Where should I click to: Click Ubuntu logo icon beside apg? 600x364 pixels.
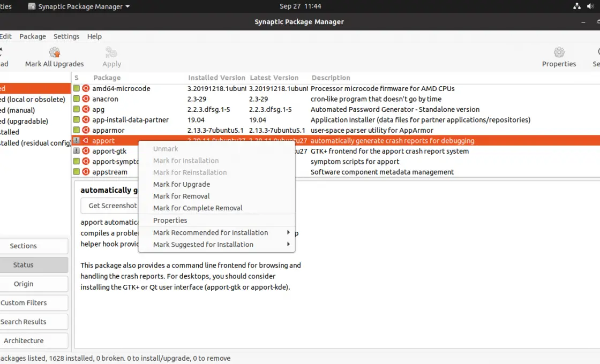tap(86, 109)
